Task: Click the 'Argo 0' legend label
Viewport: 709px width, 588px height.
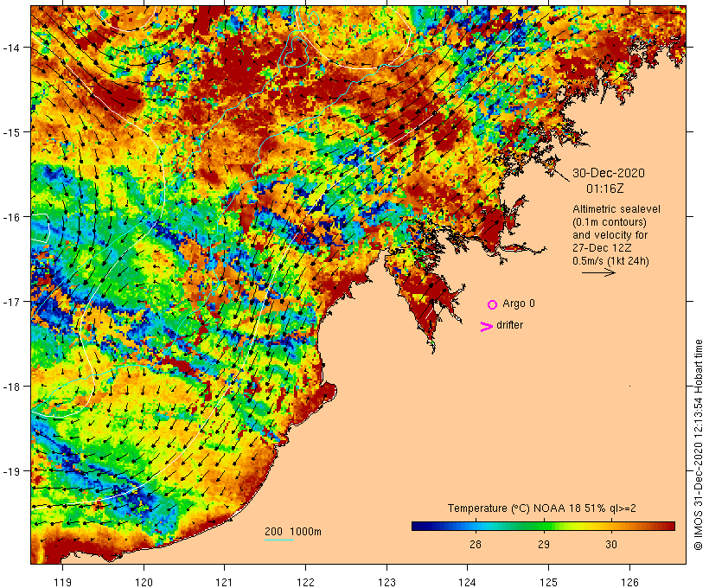Action: [x=519, y=304]
